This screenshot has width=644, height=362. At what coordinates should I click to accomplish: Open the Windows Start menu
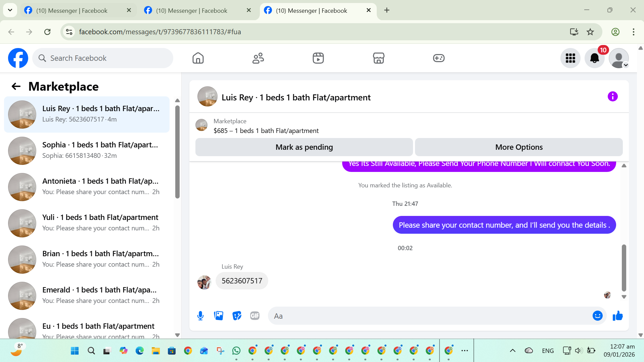tap(75, 351)
